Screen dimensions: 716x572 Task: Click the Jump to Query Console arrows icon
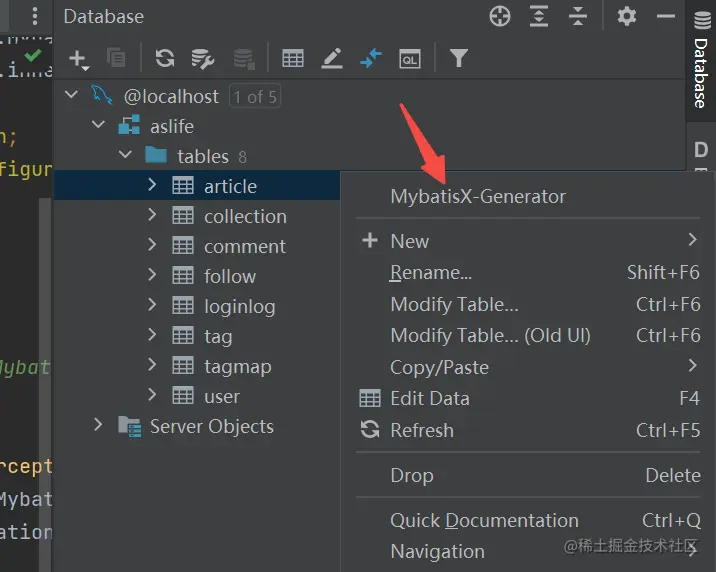pyautogui.click(x=371, y=58)
